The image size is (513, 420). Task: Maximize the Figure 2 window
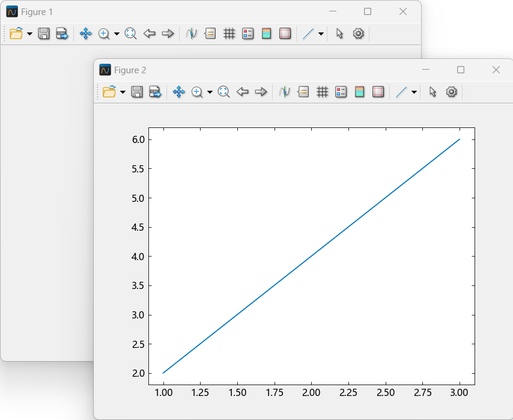click(461, 70)
